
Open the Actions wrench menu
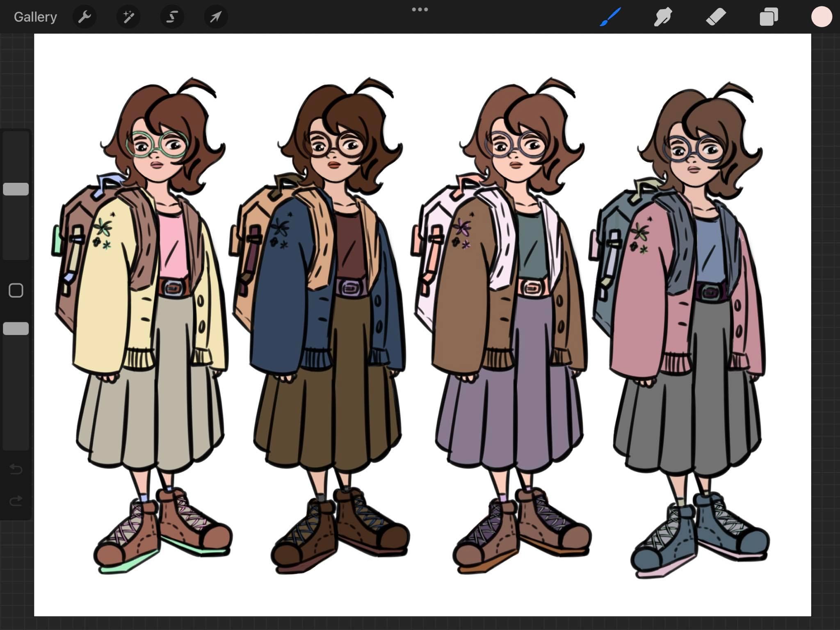click(84, 17)
